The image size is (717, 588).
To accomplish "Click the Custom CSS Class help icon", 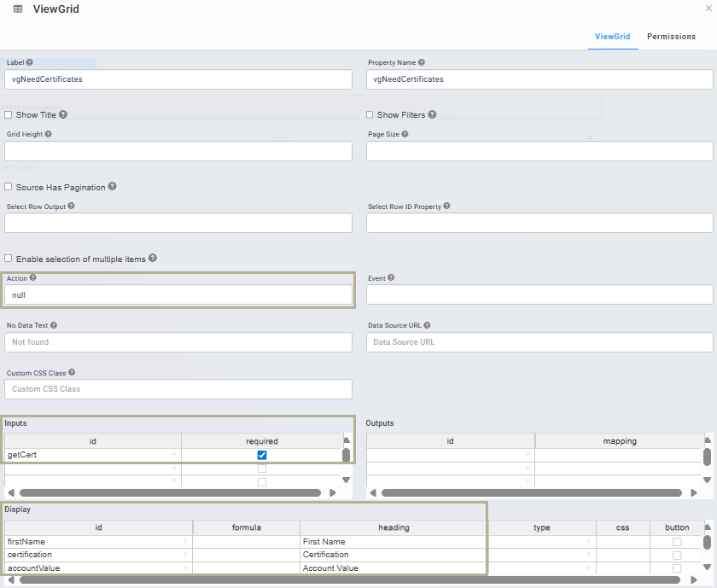I will tap(72, 372).
